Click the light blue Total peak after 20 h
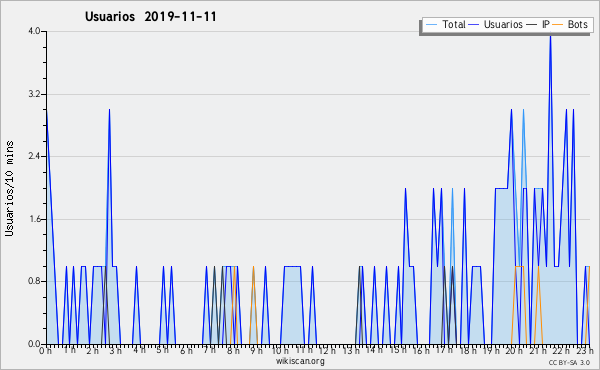 click(x=523, y=112)
